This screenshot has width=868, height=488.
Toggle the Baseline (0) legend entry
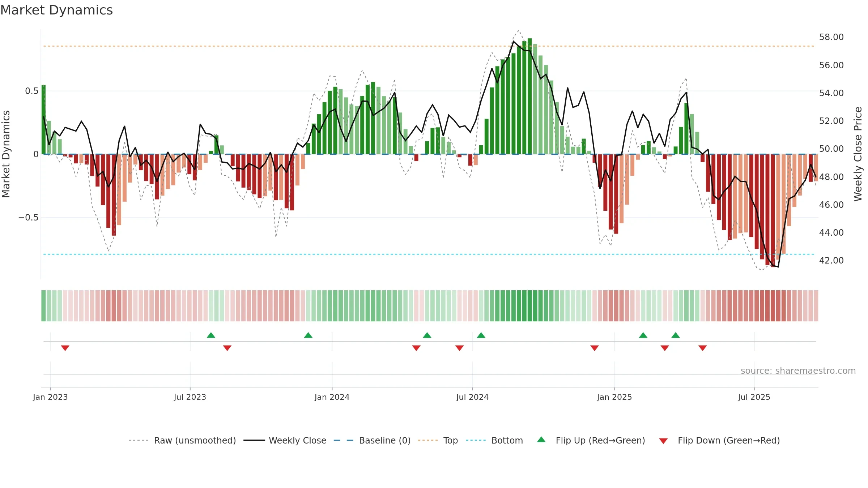tap(372, 440)
